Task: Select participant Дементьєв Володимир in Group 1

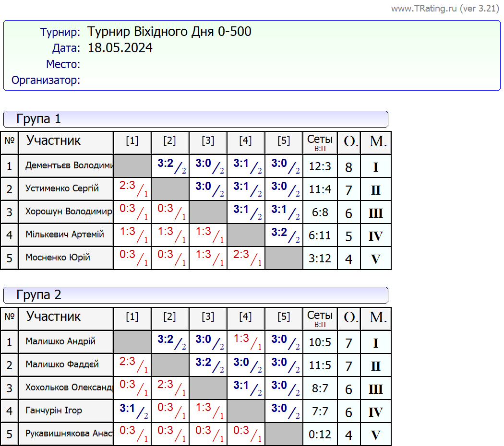Action: (69, 166)
